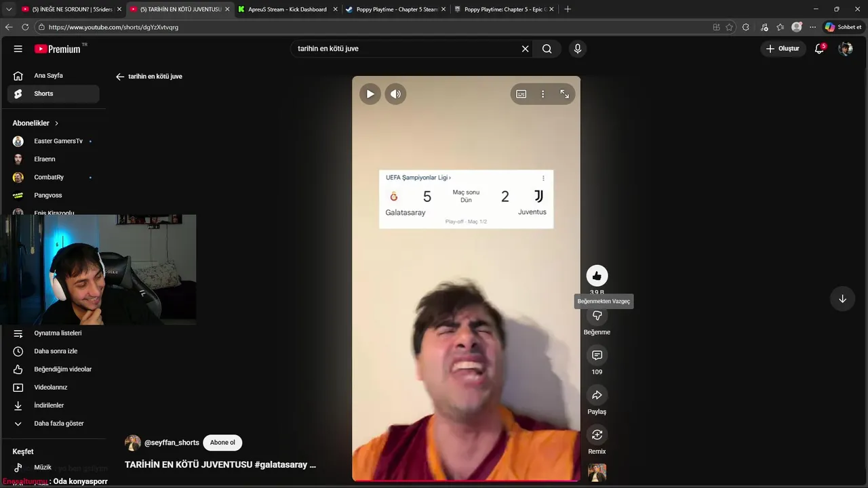Open YouTube account avatar menu
868x488 pixels.
tap(846, 49)
